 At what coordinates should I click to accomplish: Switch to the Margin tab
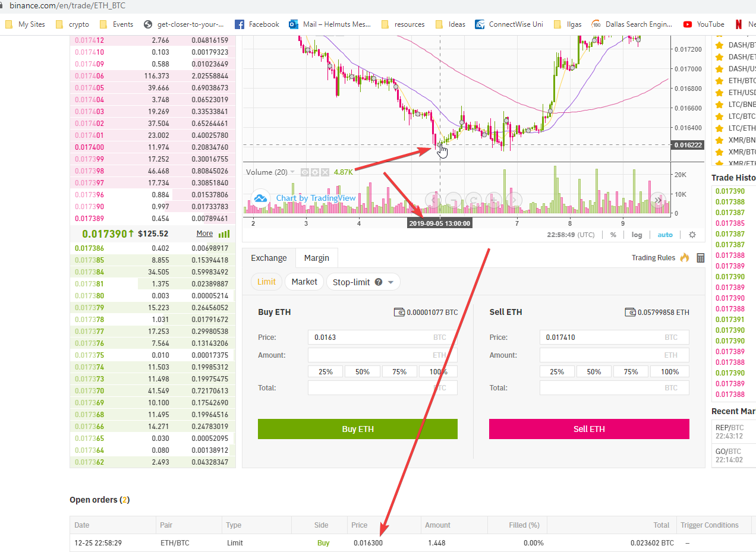(316, 258)
